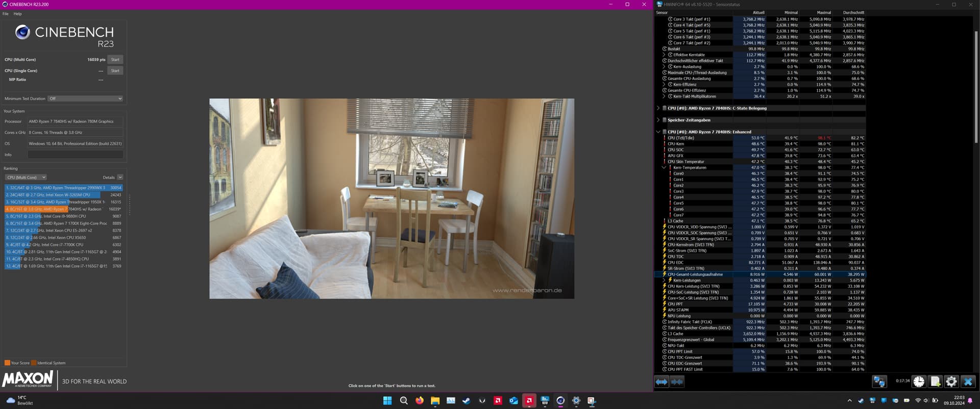This screenshot has width=980, height=409.
Task: Select the Xeon W-3265M ranking entry
Action: 64,195
